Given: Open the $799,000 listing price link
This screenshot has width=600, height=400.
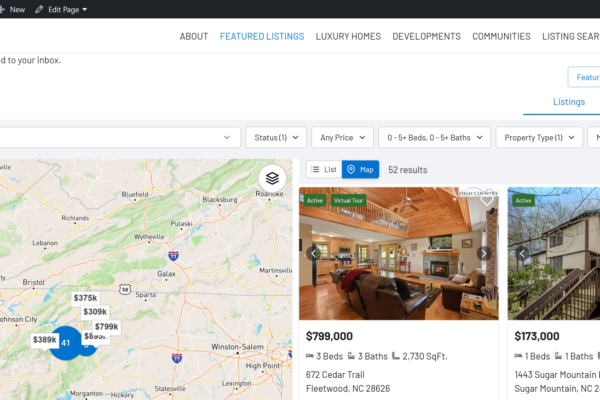Looking at the screenshot, I should (x=329, y=336).
